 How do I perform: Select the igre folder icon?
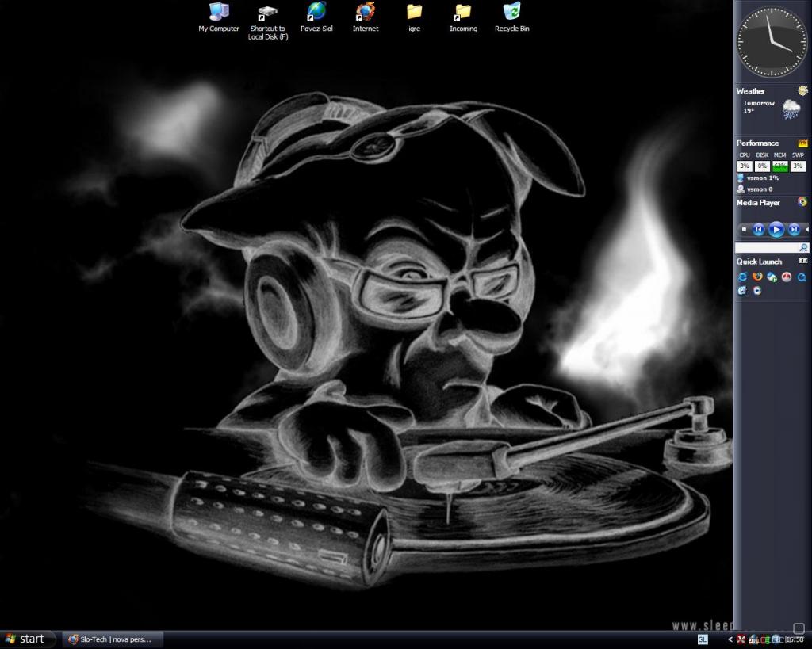pyautogui.click(x=414, y=17)
